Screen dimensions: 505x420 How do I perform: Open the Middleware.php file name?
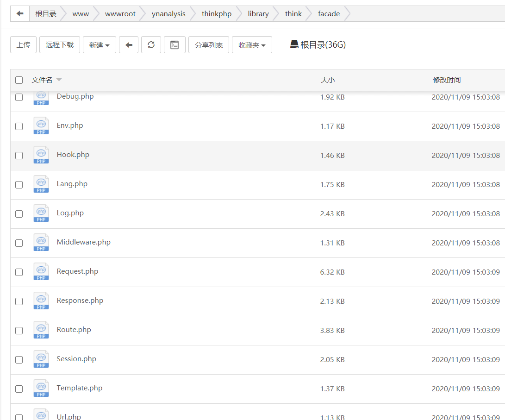tap(84, 242)
